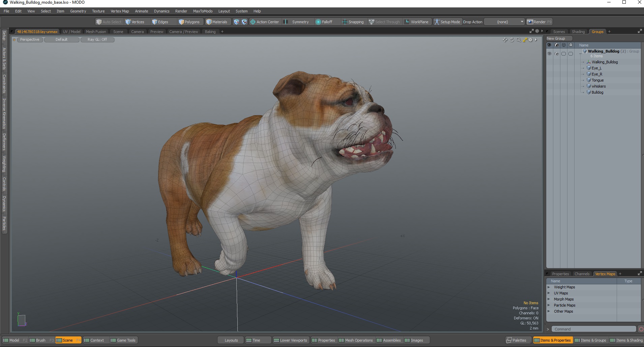This screenshot has width=644, height=347.
Task: Switch to the UV / Model tab
Action: [71, 32]
